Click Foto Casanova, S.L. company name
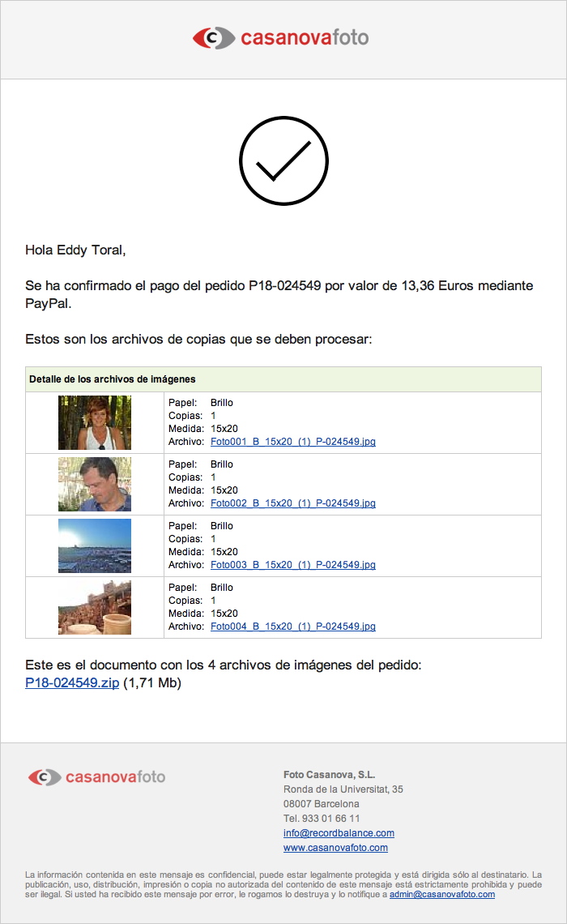 coord(329,775)
